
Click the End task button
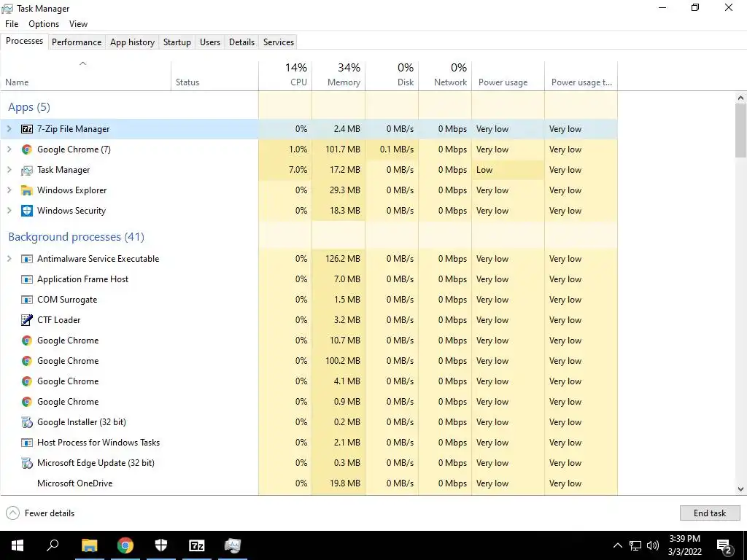[x=709, y=513]
